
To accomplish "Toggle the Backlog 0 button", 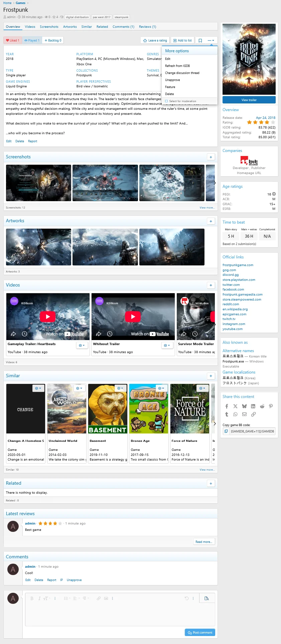I will click(53, 41).
